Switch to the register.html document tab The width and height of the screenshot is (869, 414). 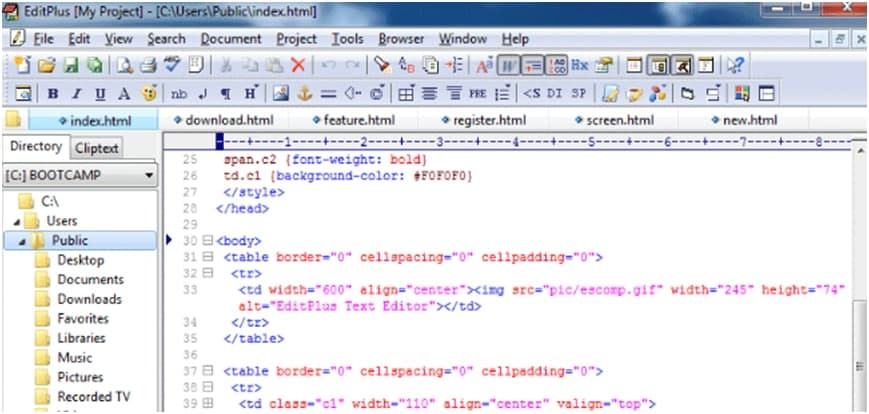(484, 120)
